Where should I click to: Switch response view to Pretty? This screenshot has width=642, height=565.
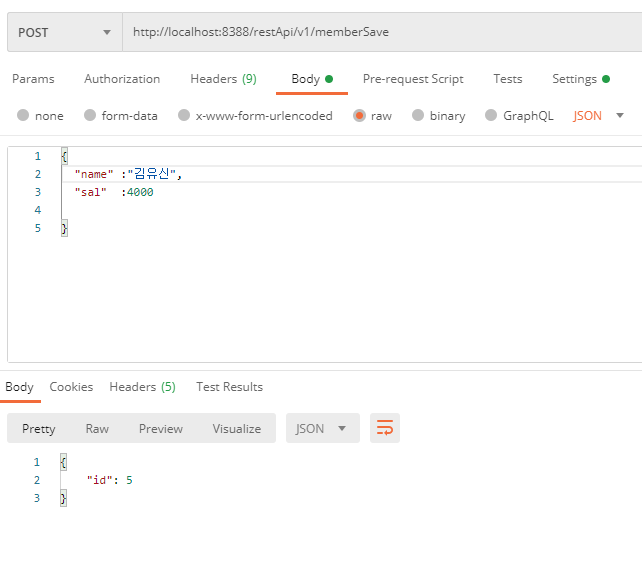(x=39, y=429)
